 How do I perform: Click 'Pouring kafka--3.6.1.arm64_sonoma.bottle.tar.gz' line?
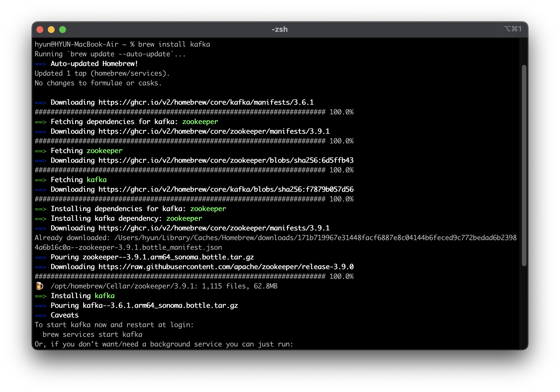point(136,306)
